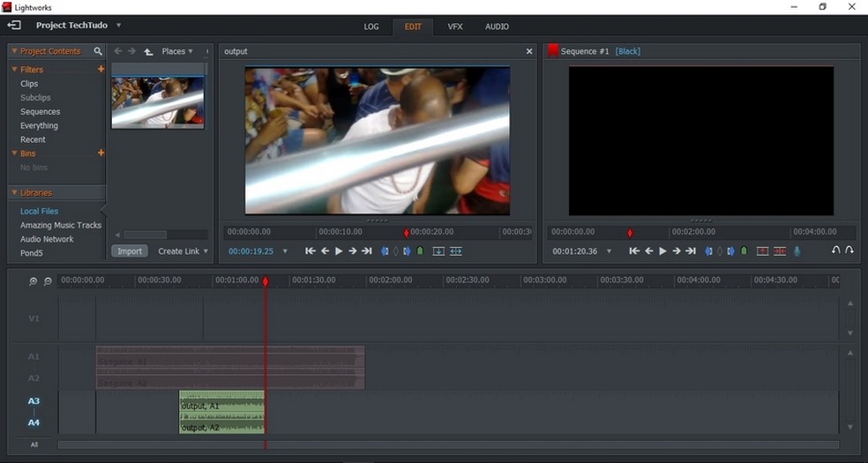The height and width of the screenshot is (463, 868).
Task: Toggle the A3 audio track
Action: [x=34, y=400]
